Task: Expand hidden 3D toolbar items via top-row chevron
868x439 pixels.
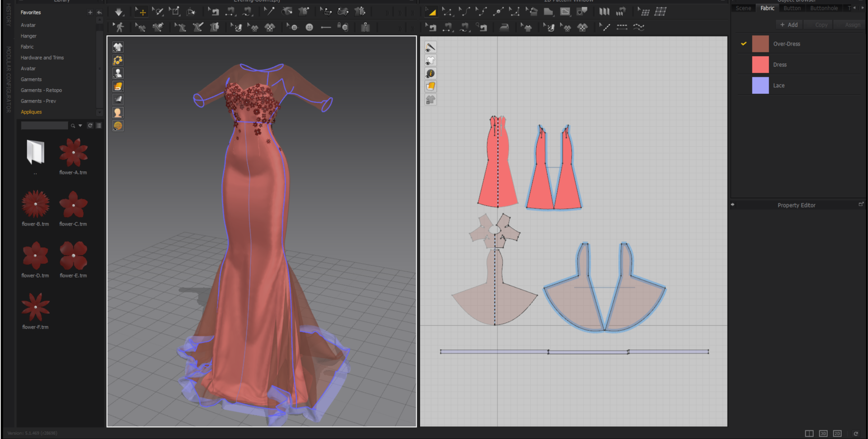Action: tap(388, 12)
